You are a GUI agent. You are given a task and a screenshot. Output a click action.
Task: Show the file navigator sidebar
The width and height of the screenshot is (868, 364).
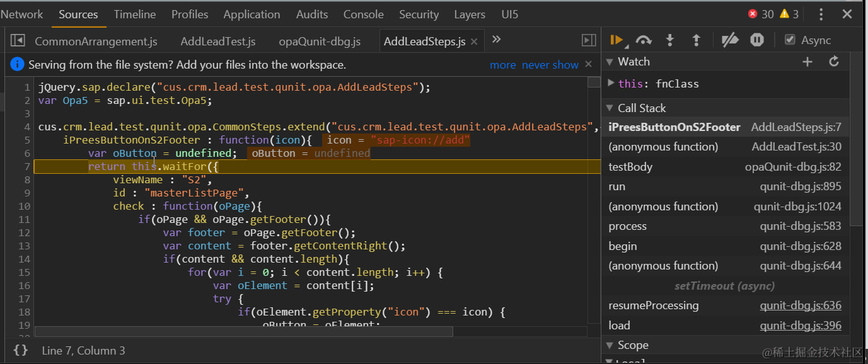[x=18, y=40]
